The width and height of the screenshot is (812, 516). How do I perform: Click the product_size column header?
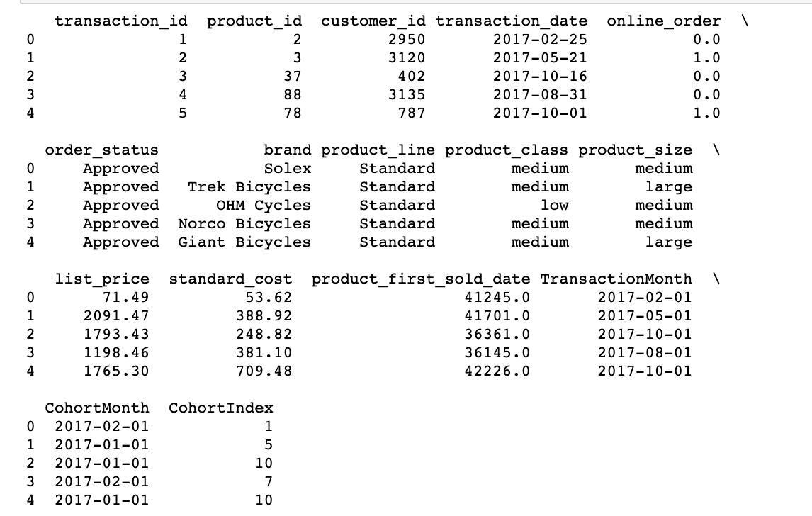(635, 150)
